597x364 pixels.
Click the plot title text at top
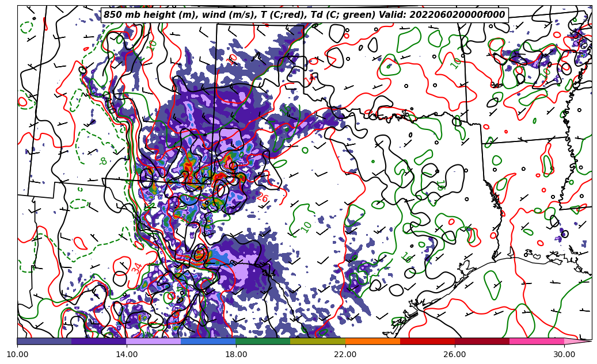click(x=304, y=15)
